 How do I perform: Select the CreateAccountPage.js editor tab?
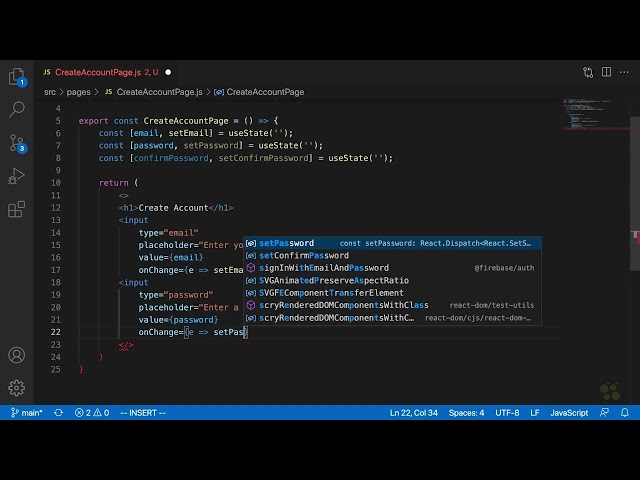click(x=107, y=72)
